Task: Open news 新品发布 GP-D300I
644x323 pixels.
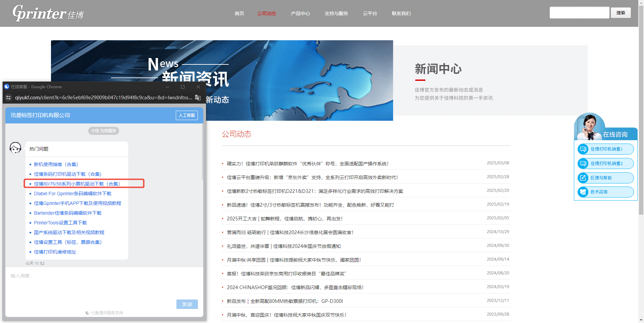Action: tap(285, 301)
